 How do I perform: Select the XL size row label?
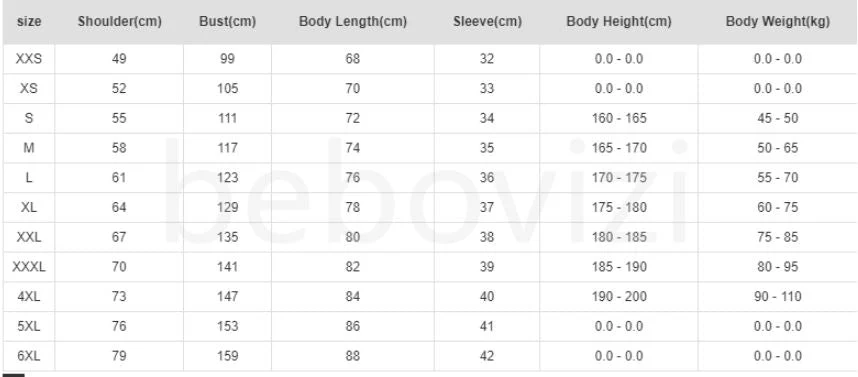point(29,207)
